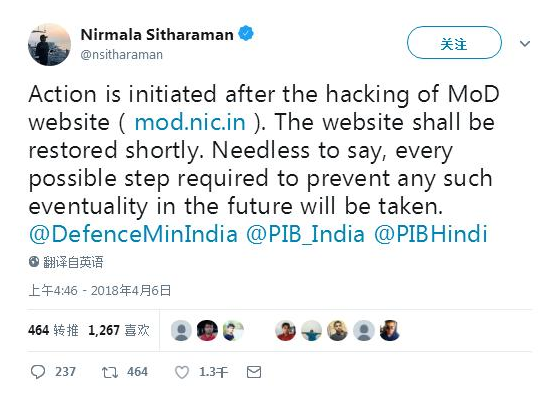Click the retweet arrows icon
Viewport: 557px width, 396px height.
tap(109, 372)
